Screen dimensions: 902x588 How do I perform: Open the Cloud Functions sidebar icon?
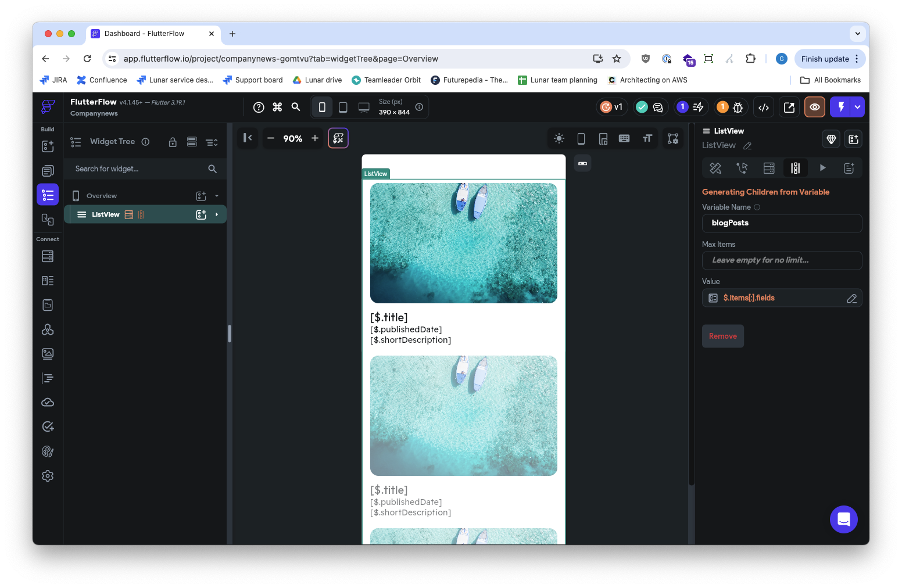[x=48, y=402]
